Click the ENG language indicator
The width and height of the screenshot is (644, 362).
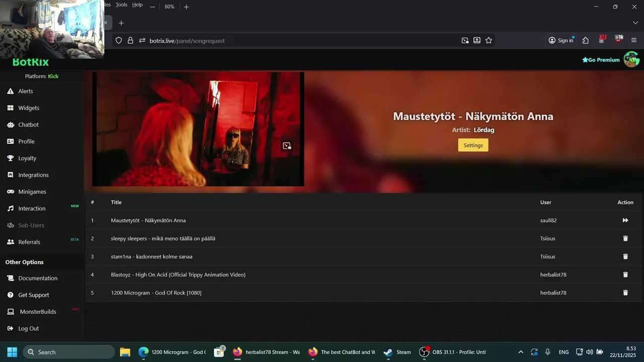point(564,352)
